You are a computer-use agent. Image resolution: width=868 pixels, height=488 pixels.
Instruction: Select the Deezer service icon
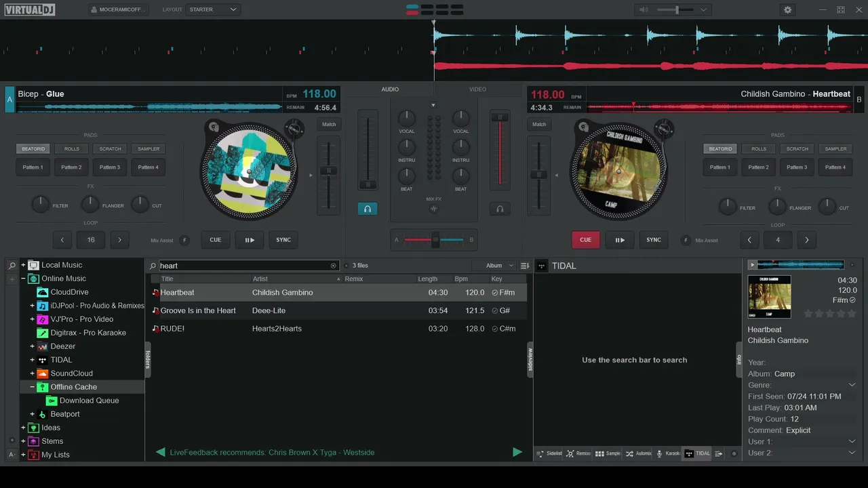tap(43, 346)
